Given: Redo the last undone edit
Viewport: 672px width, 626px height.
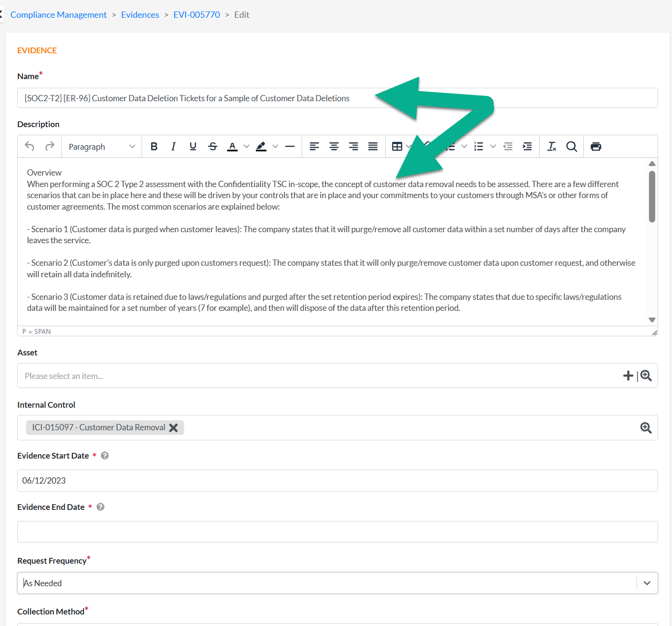Looking at the screenshot, I should (50, 146).
